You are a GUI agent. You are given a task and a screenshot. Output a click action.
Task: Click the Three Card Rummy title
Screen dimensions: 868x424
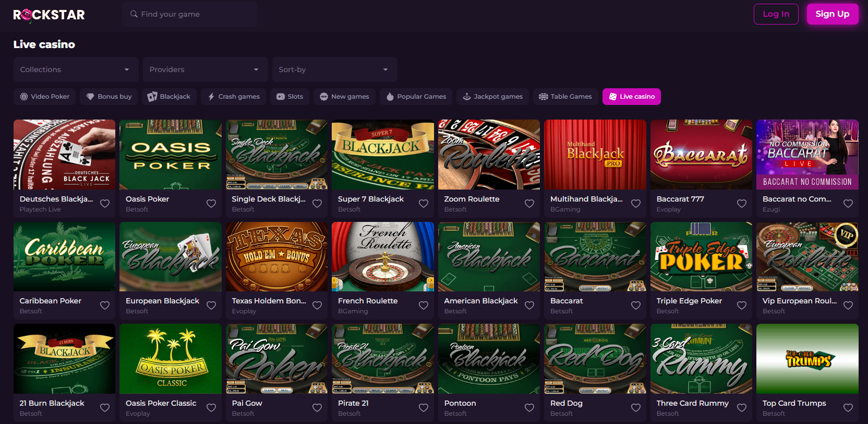coord(693,403)
